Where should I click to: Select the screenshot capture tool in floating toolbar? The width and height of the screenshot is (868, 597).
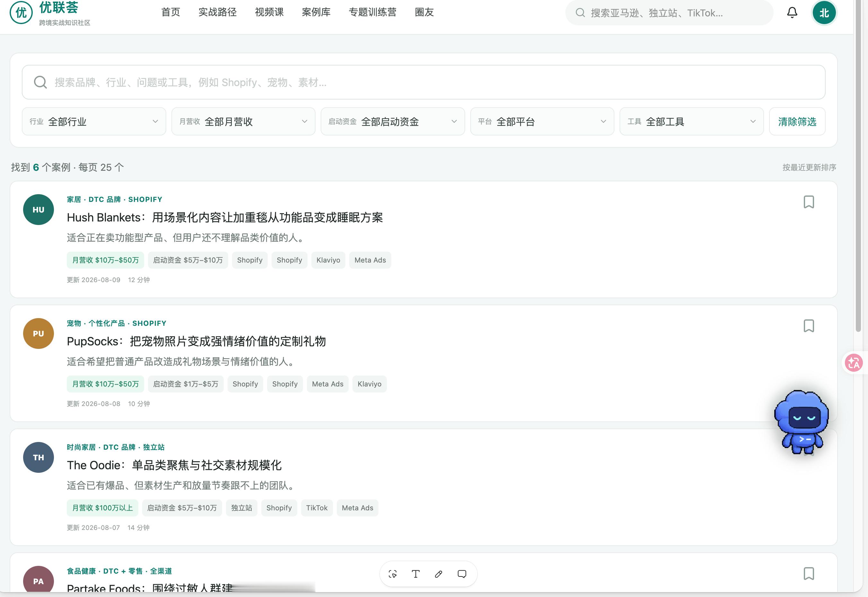tap(393, 574)
